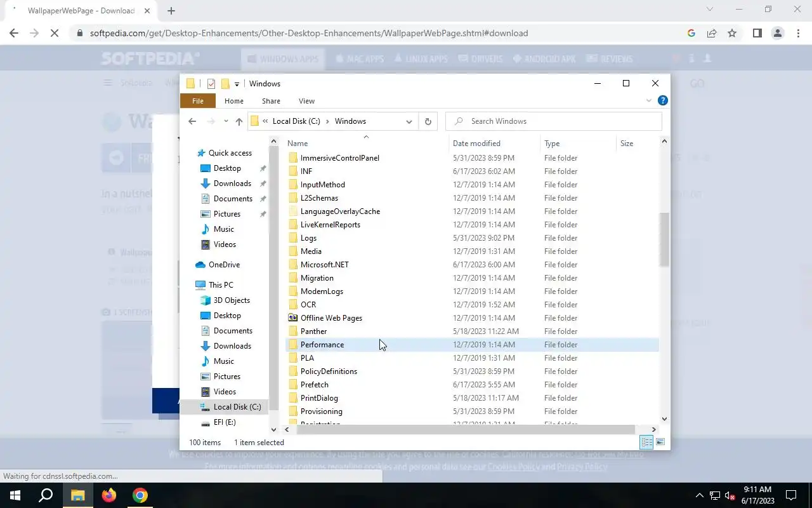The image size is (812, 508).
Task: Open pinned Desktop under Quick access
Action: 227,168
